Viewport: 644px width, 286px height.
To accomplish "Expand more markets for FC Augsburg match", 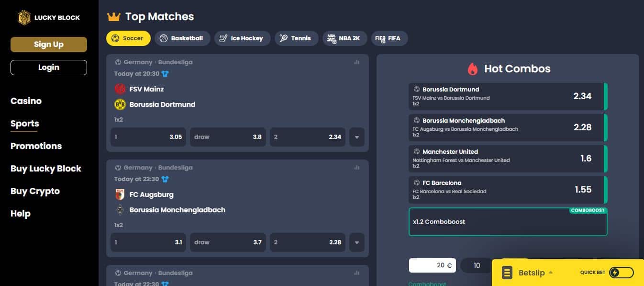I will 357,242.
